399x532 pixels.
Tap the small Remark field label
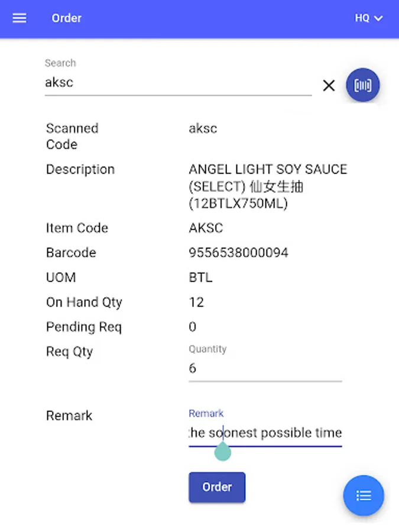pyautogui.click(x=206, y=413)
